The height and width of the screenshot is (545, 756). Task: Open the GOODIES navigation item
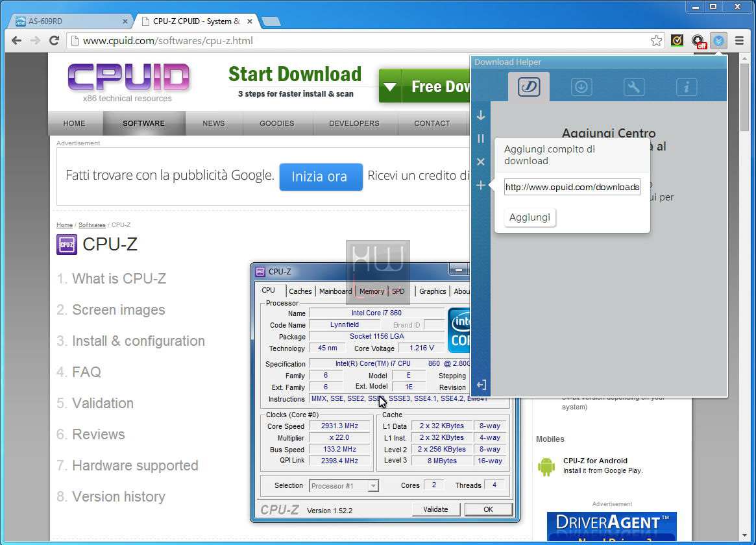276,123
